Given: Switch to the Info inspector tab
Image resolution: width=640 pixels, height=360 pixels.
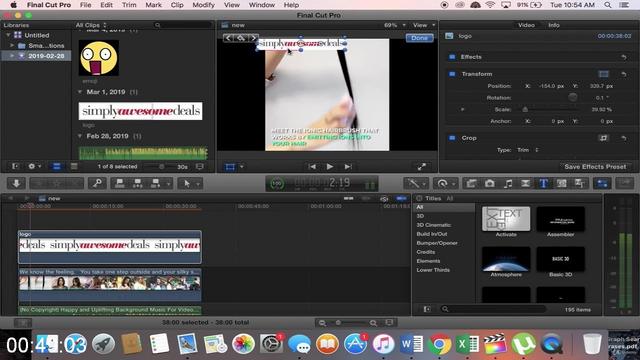Looking at the screenshot, I should click(x=553, y=25).
